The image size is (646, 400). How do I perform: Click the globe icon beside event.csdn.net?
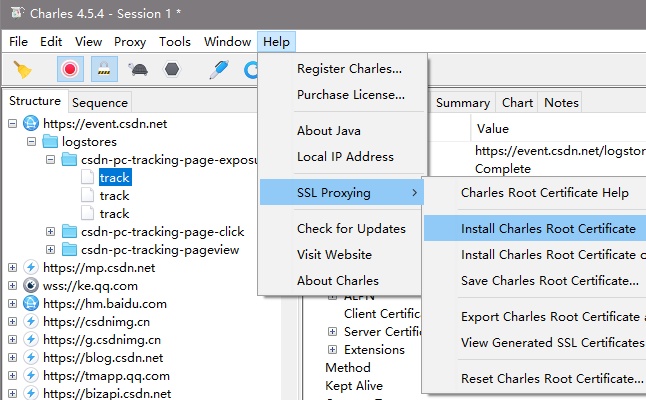pyautogui.click(x=31, y=124)
